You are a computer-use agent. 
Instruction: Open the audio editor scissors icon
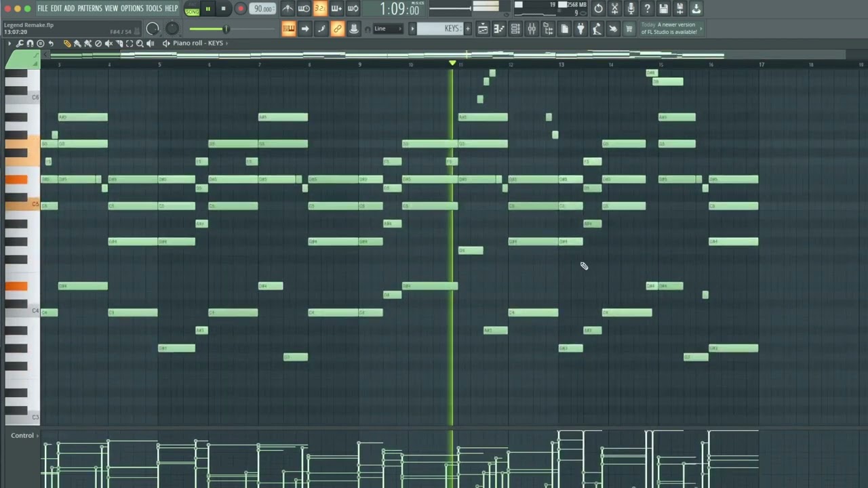tap(614, 9)
